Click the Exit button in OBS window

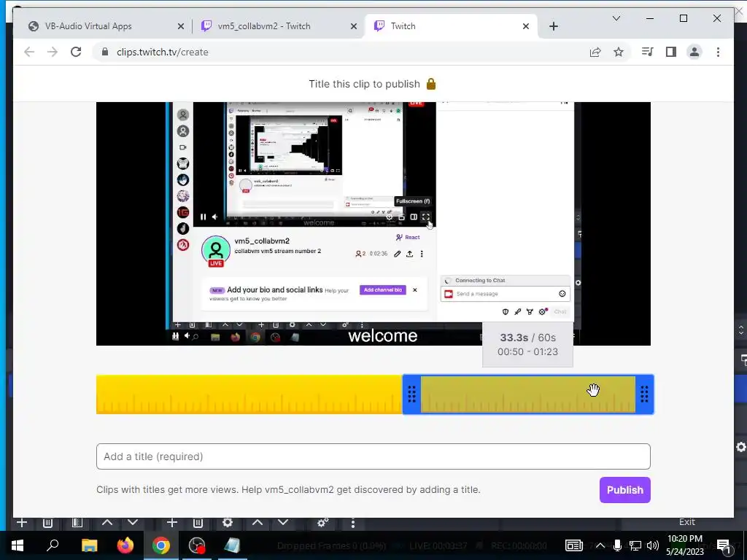point(686,522)
